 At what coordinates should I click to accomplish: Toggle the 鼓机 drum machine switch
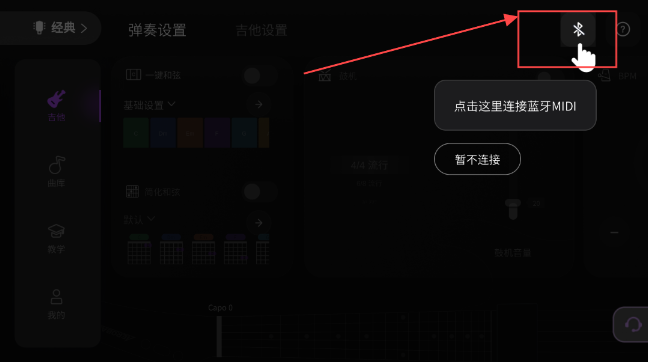coord(552,76)
